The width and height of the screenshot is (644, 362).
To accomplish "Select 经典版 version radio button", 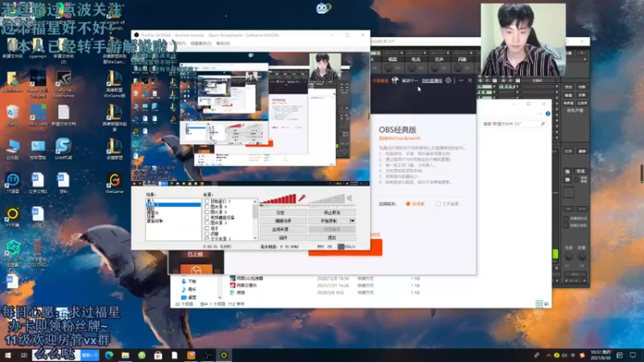I will click(x=408, y=204).
